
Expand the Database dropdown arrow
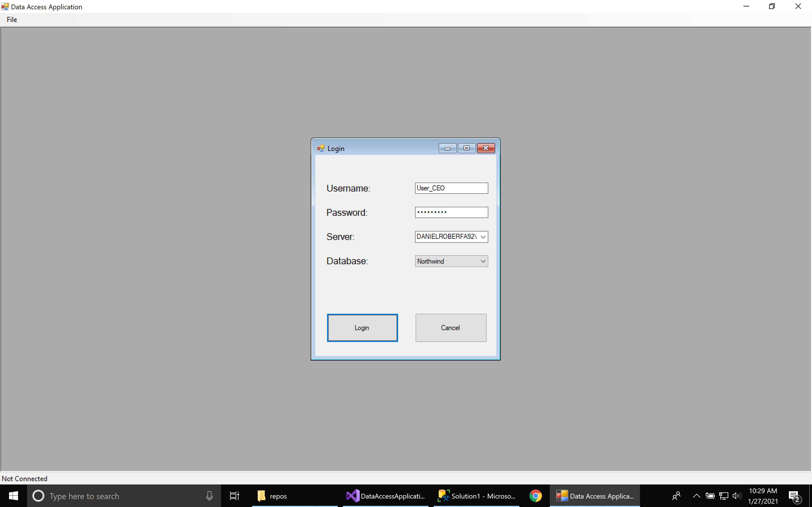click(483, 261)
